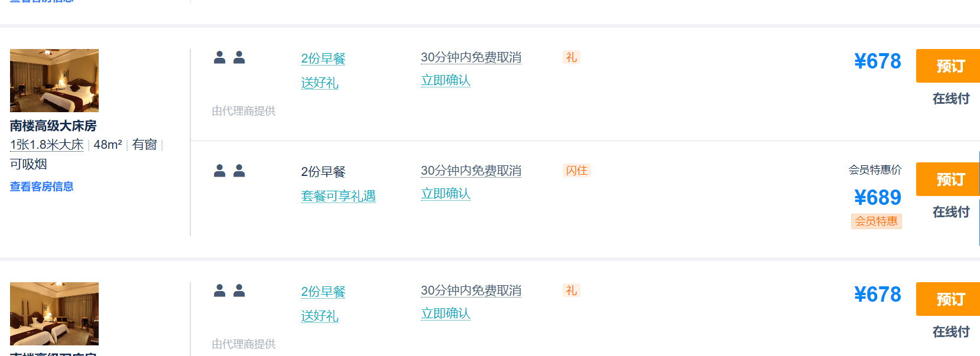Click the guest icons in the bottom room's row
This screenshot has width=980, height=356.
[229, 291]
